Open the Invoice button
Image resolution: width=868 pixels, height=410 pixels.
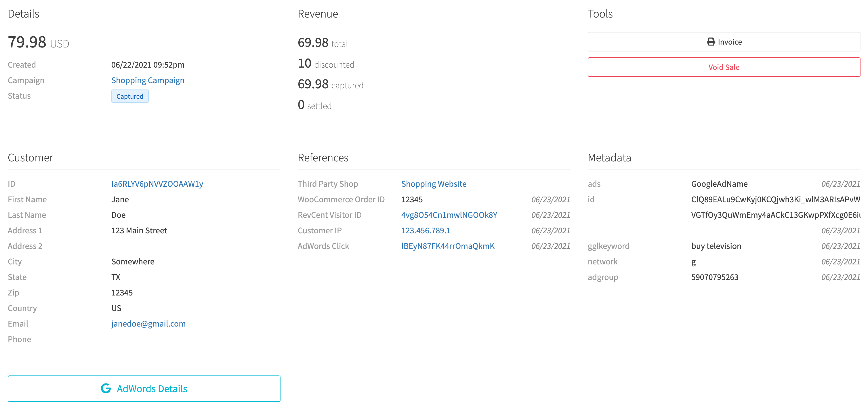point(724,42)
